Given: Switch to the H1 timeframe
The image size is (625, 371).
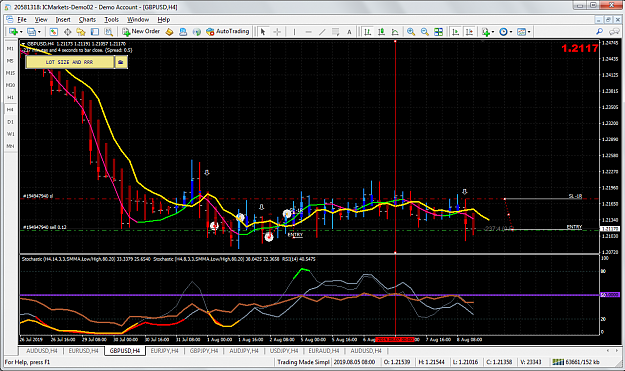Looking at the screenshot, I should coord(10,97).
